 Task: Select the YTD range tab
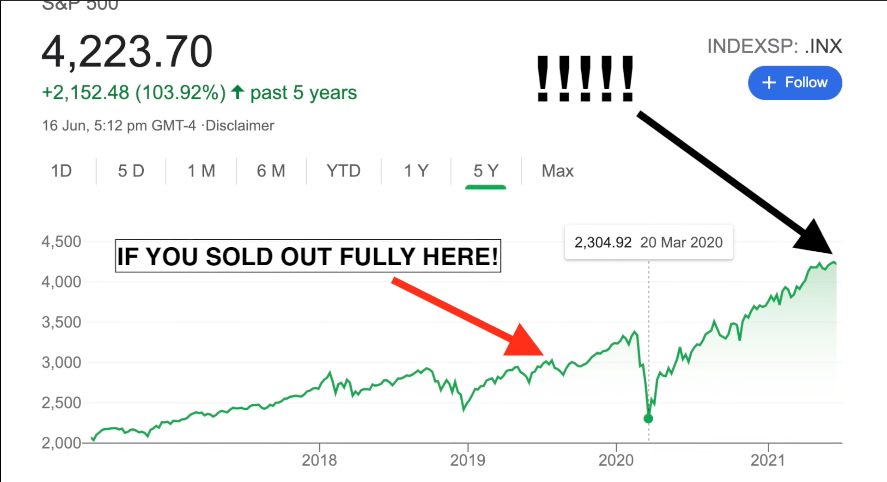(343, 171)
